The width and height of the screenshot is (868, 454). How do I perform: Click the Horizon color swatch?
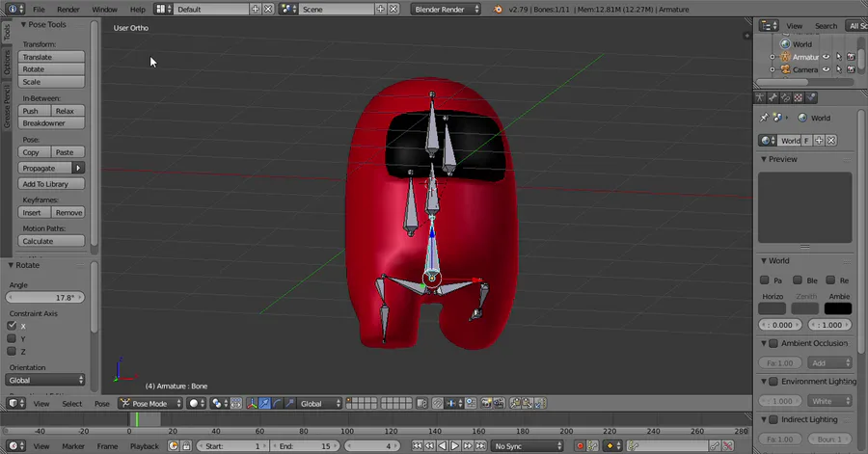pos(772,308)
